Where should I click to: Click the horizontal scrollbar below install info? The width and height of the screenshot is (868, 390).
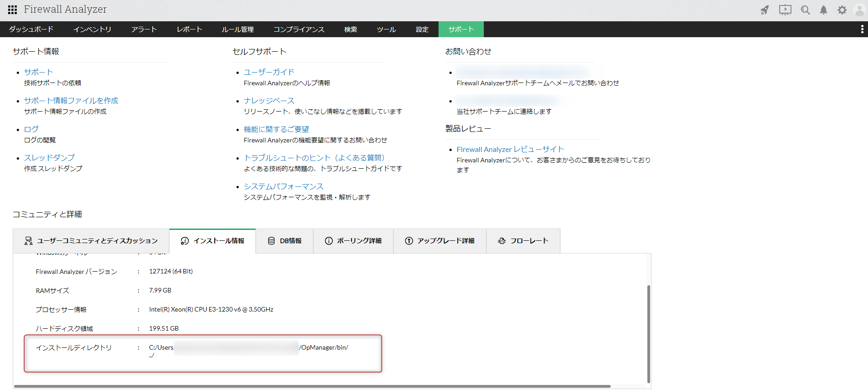312,386
